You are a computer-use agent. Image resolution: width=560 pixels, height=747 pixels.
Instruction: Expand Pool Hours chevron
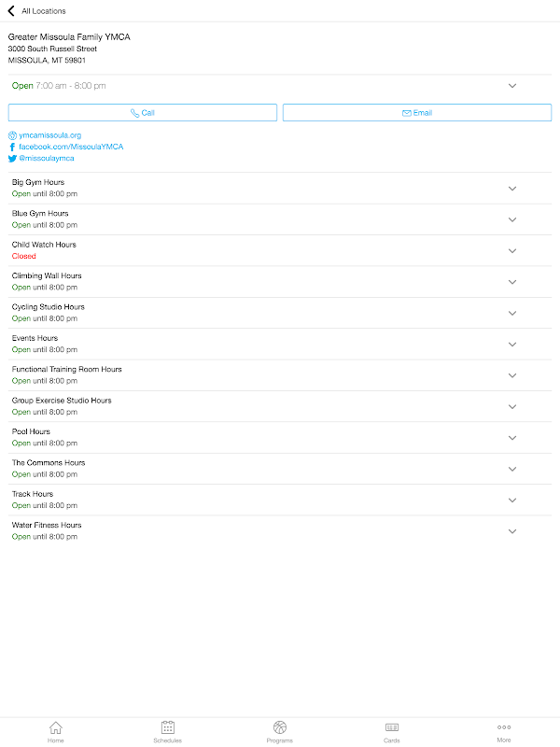click(x=512, y=438)
